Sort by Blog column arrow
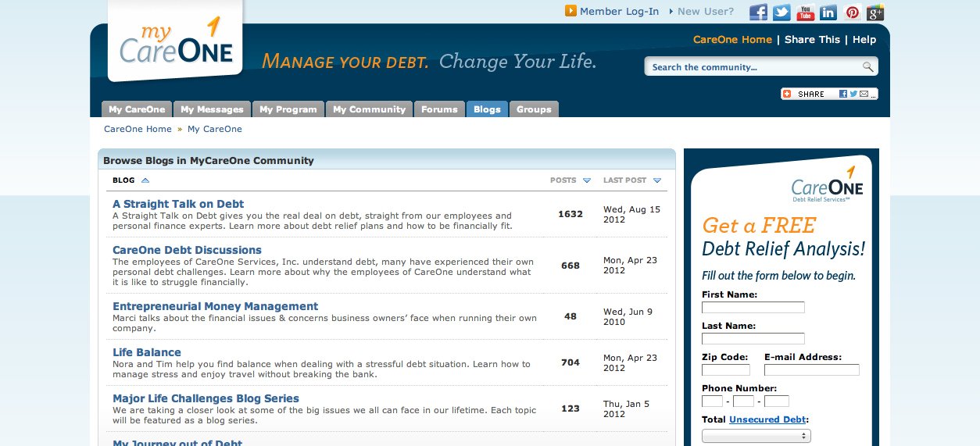Screen dimensions: 980x446 pyautogui.click(x=145, y=180)
